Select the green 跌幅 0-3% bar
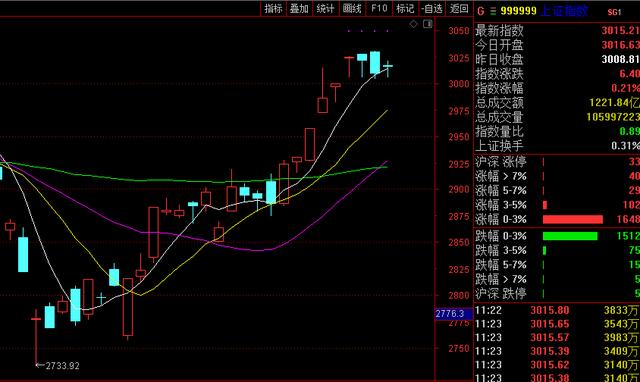The width and height of the screenshot is (640, 382). [x=570, y=236]
